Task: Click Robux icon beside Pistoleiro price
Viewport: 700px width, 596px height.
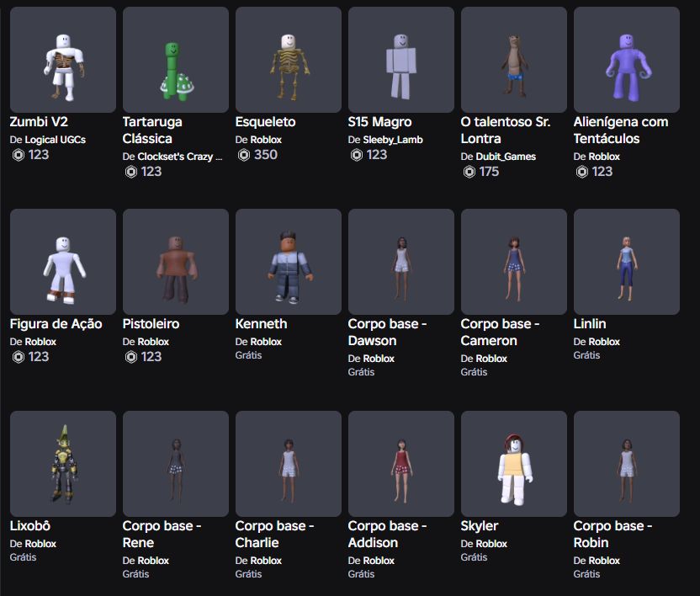Action: tap(130, 357)
